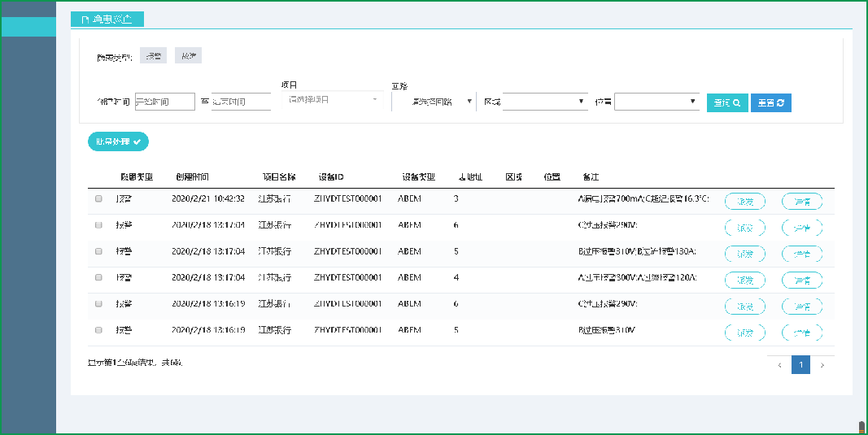Click dispatch button for the 10:42:32 row
This screenshot has height=435, width=868.
pyautogui.click(x=744, y=202)
